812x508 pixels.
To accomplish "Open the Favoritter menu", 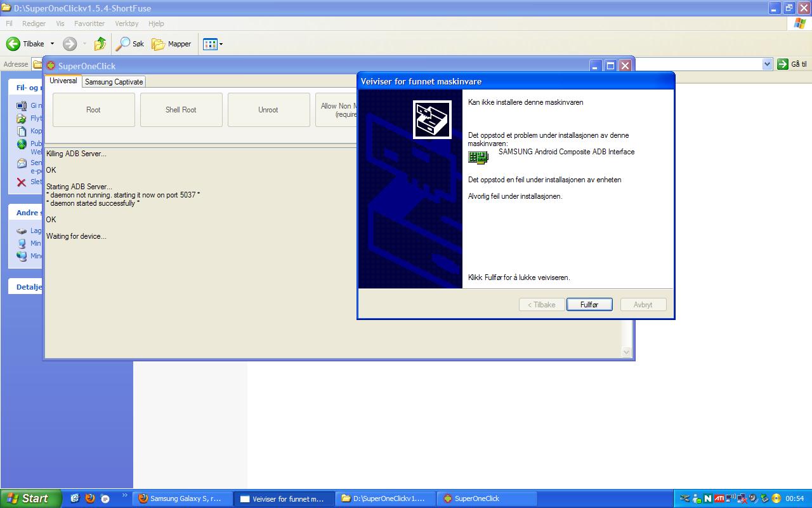I will click(x=89, y=23).
